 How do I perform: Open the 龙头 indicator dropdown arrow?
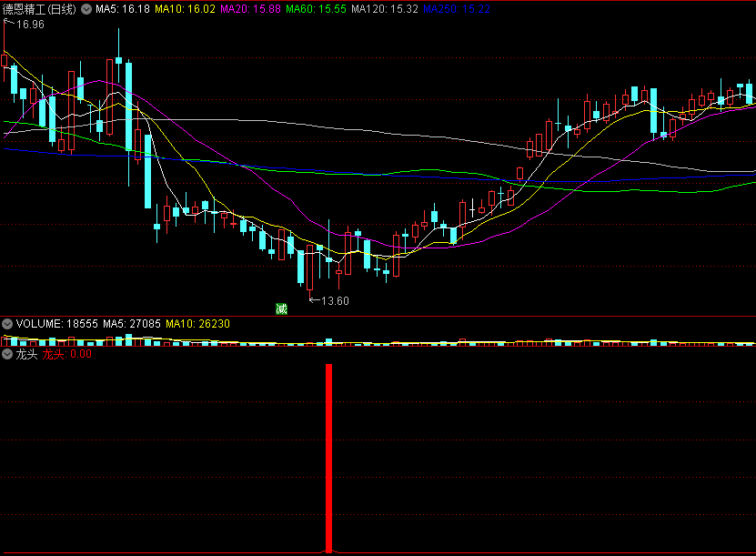coord(7,354)
